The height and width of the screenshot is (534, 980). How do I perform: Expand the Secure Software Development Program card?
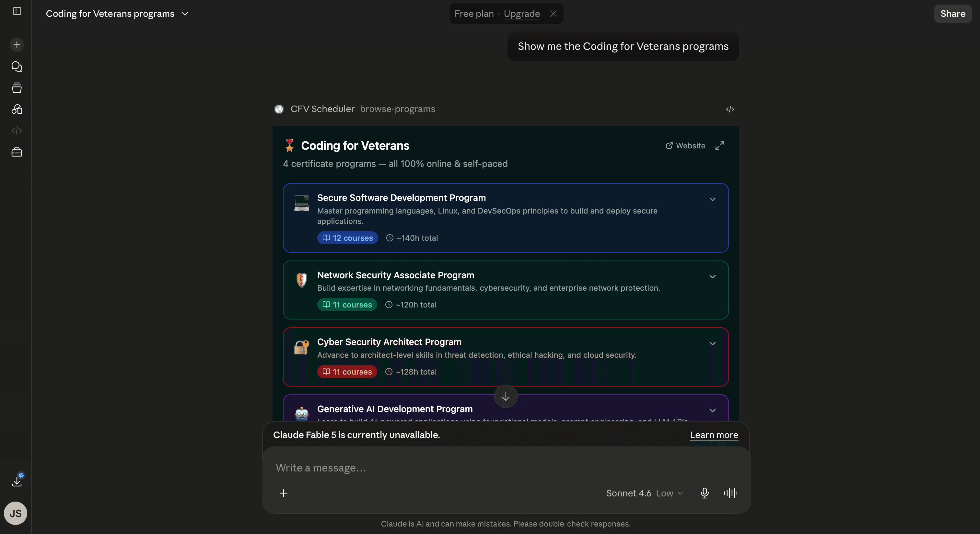point(713,199)
